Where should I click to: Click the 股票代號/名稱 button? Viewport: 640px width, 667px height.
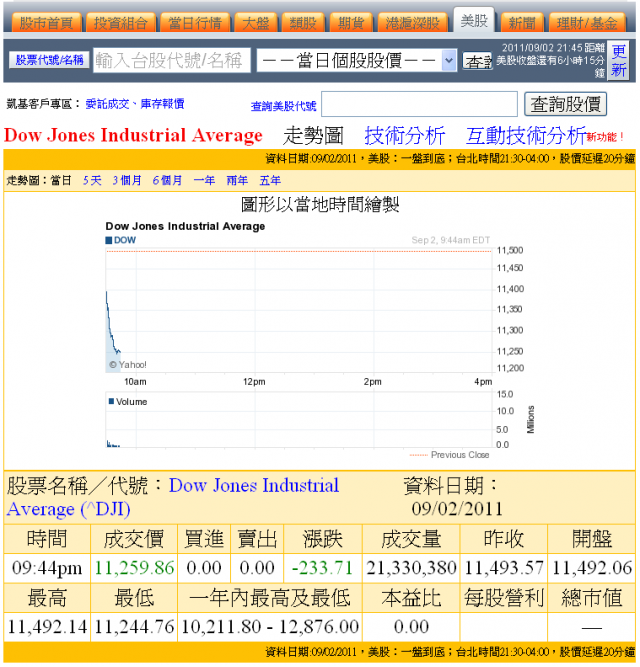[x=49, y=60]
